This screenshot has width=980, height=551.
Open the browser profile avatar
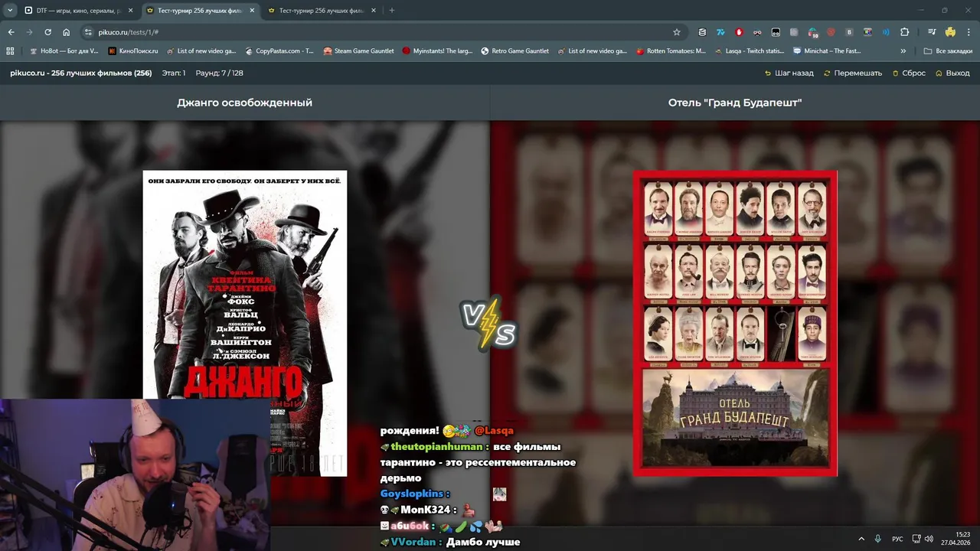pos(950,32)
